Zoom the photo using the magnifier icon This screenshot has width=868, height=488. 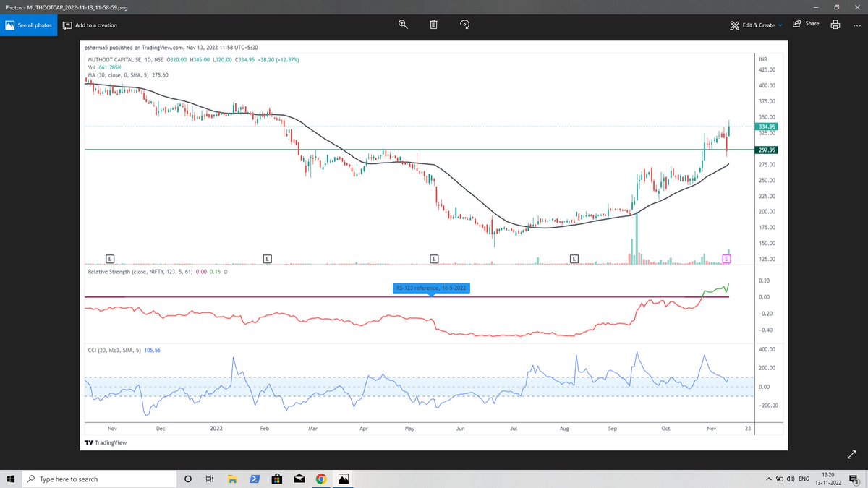pos(402,24)
